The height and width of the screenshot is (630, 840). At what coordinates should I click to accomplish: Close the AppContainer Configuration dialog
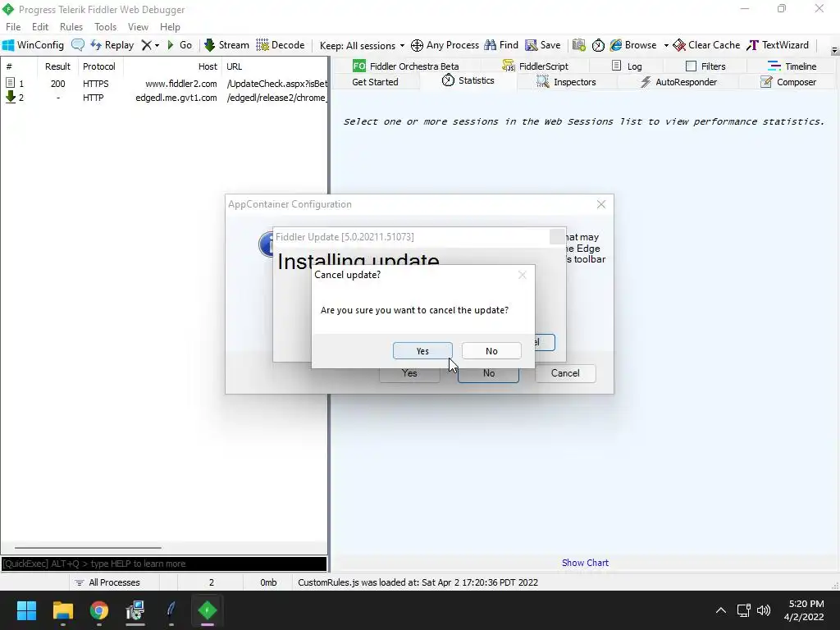pyautogui.click(x=601, y=204)
